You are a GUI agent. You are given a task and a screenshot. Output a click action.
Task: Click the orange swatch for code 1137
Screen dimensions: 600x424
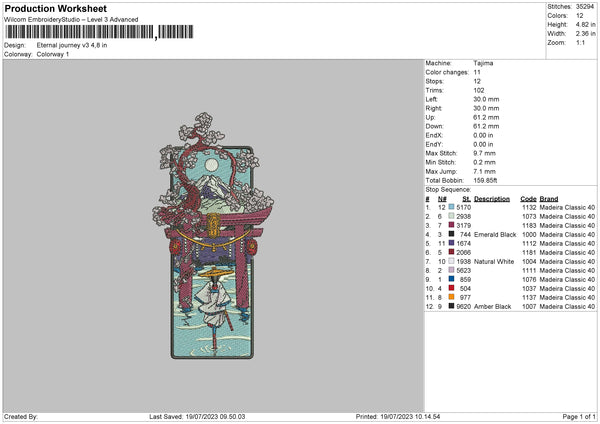tap(451, 297)
